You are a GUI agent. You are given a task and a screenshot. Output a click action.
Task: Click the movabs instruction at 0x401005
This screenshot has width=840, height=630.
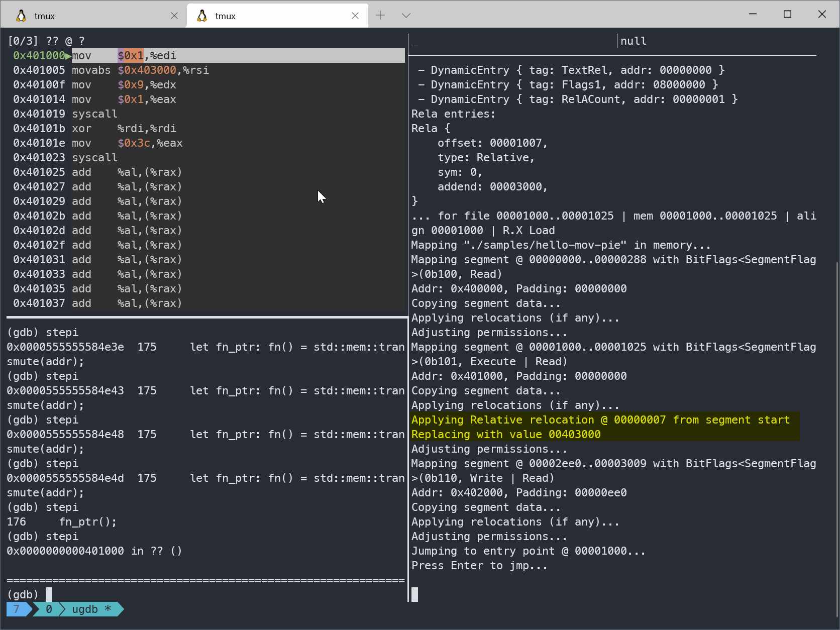(91, 70)
